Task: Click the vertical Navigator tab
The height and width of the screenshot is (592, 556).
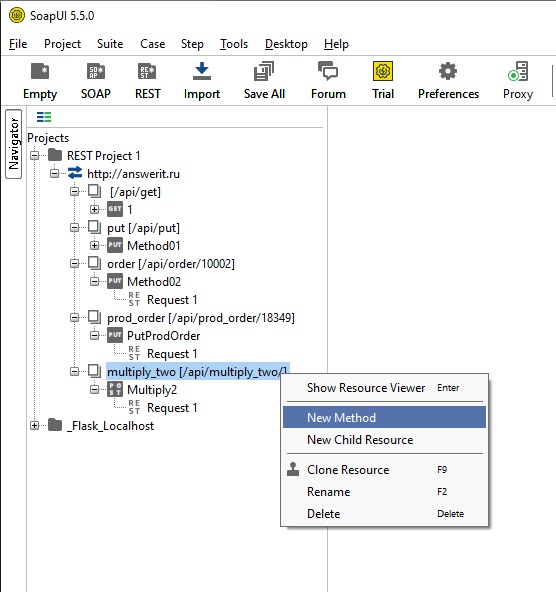Action: pos(14,144)
